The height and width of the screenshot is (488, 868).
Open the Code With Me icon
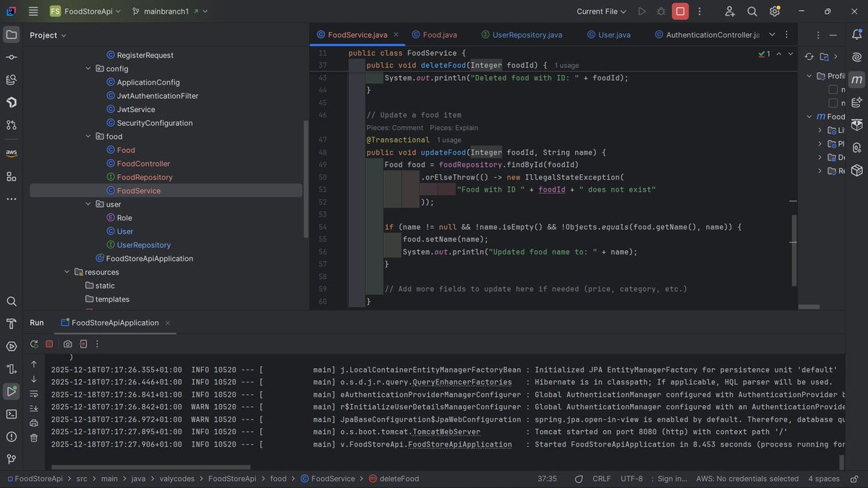click(730, 11)
